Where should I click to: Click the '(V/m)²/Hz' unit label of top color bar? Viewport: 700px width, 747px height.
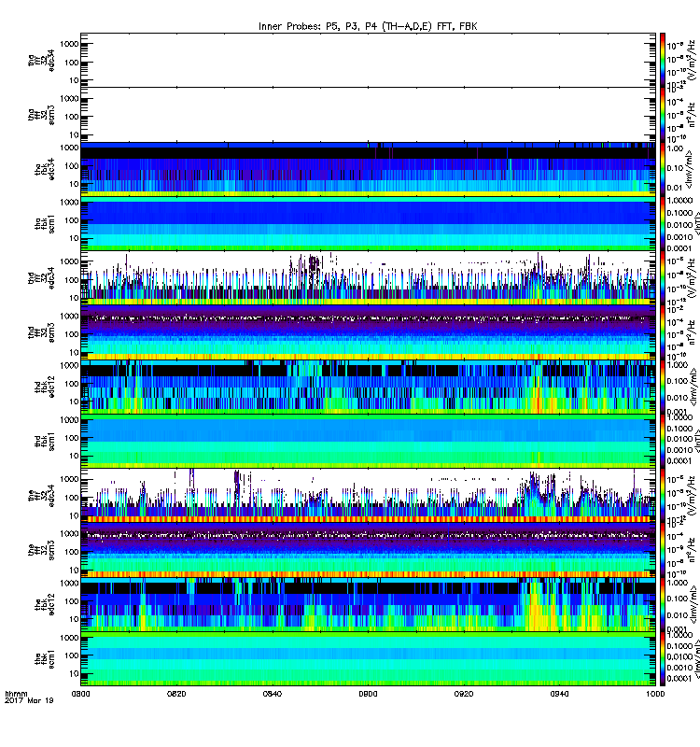(x=692, y=60)
